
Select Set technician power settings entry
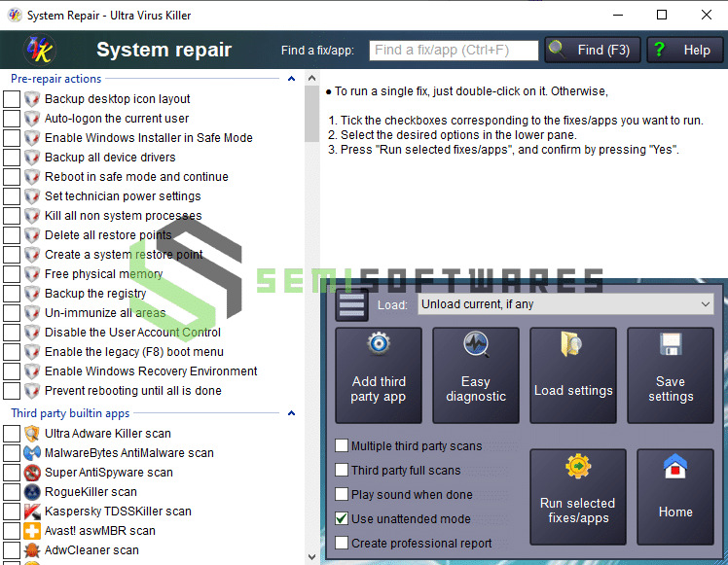point(123,196)
